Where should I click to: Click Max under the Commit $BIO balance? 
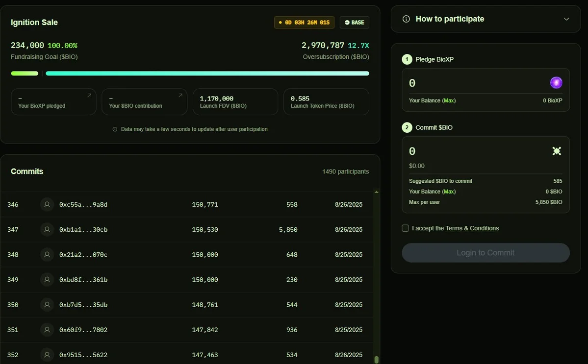pos(449,192)
